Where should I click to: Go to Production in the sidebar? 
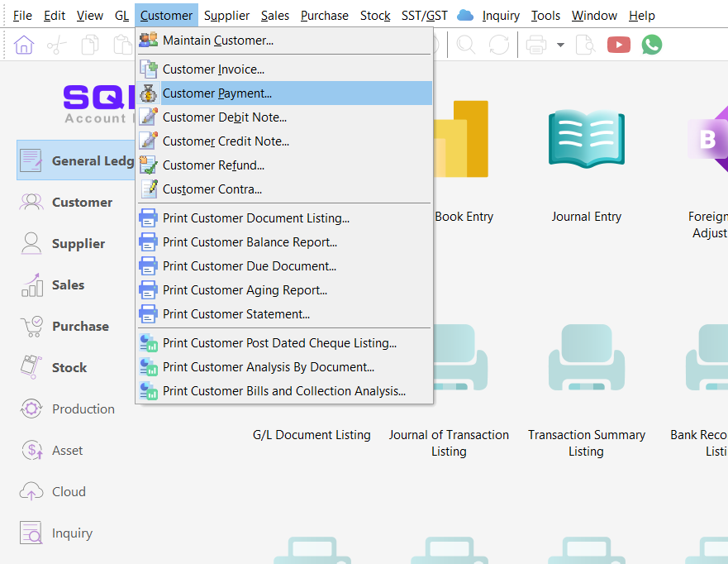point(83,409)
